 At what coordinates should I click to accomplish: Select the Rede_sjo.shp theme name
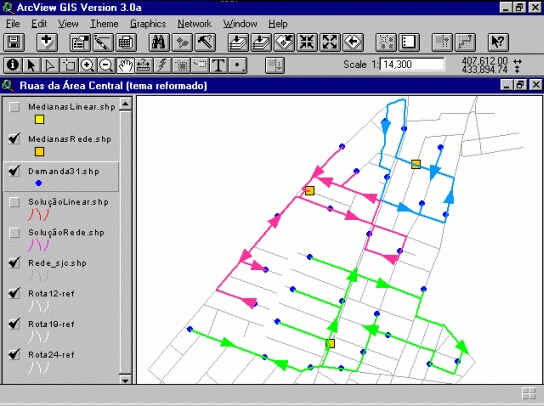57,263
